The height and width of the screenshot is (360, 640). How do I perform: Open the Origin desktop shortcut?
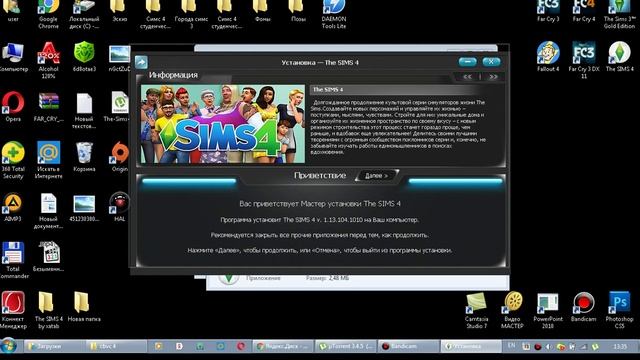tap(120, 157)
